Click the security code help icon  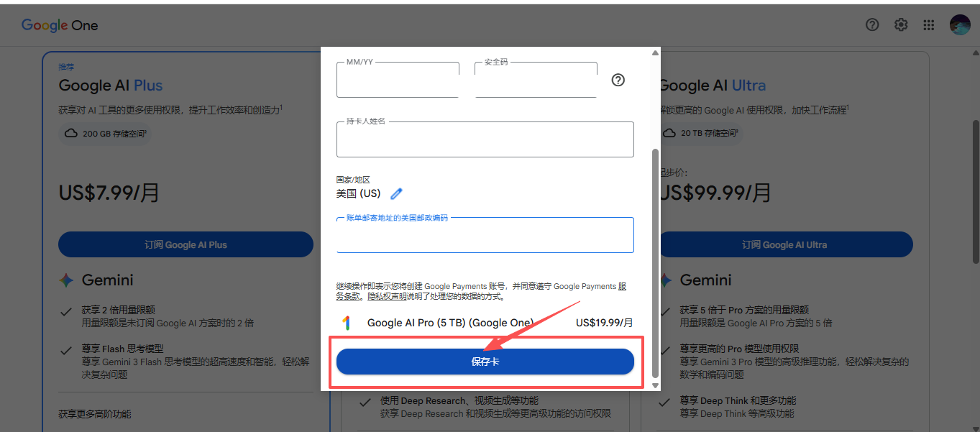[618, 80]
